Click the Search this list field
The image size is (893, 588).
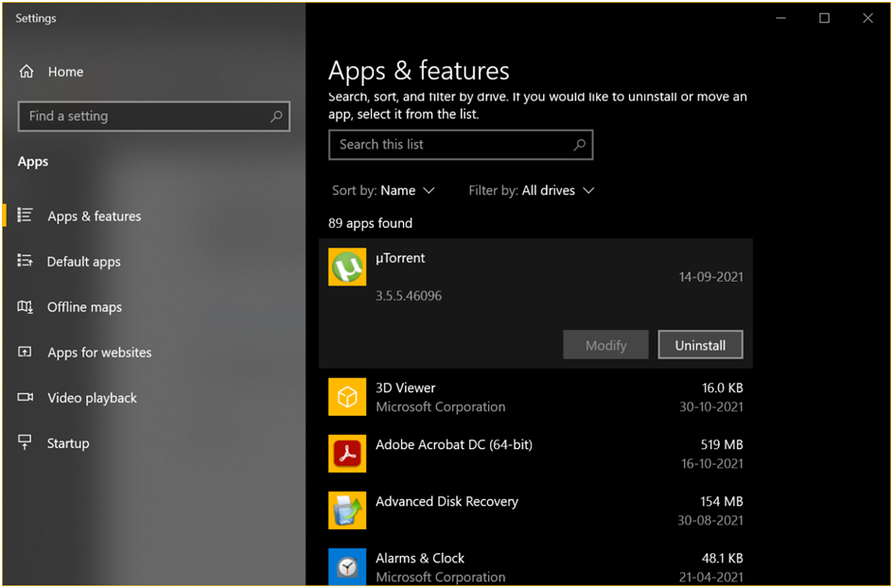tap(461, 145)
